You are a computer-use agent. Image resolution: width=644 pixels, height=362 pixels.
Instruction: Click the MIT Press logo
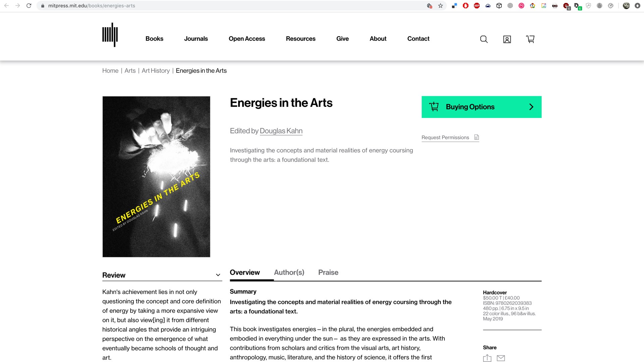pos(110,35)
